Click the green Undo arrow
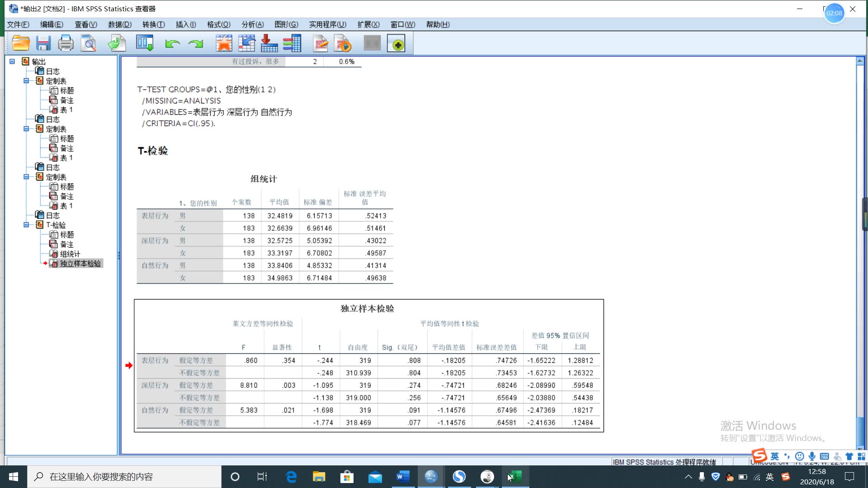 click(172, 44)
